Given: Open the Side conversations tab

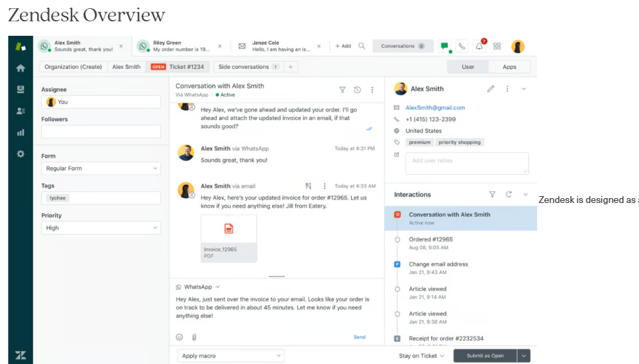Looking at the screenshot, I should click(248, 67).
